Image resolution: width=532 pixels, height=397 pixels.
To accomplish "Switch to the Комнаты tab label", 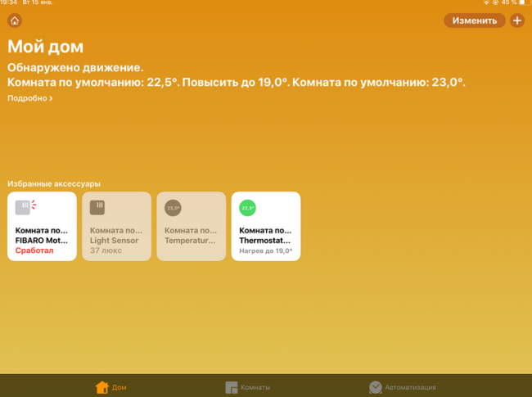I will (x=256, y=387).
